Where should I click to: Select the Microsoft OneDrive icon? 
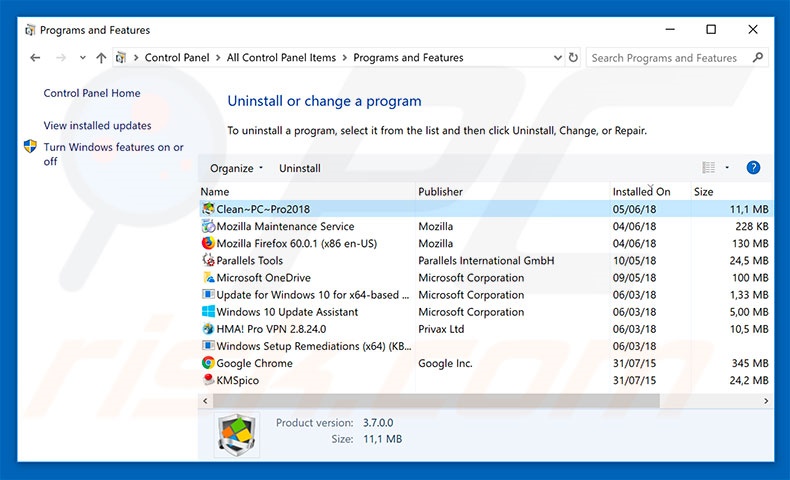pyautogui.click(x=208, y=277)
